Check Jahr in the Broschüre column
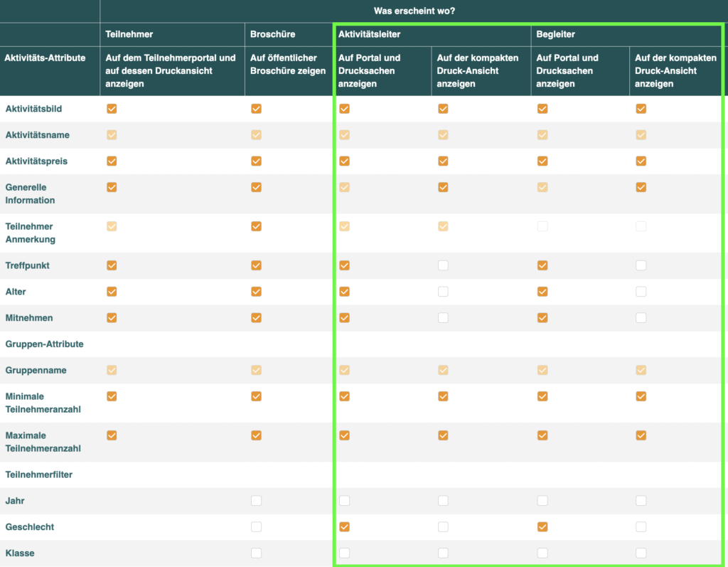The image size is (728, 567). tap(256, 501)
